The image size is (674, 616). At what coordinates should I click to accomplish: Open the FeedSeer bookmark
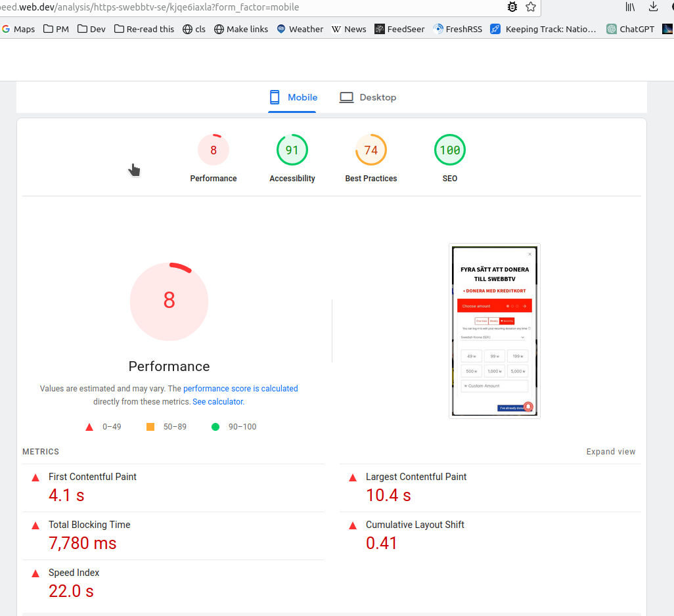coord(399,29)
